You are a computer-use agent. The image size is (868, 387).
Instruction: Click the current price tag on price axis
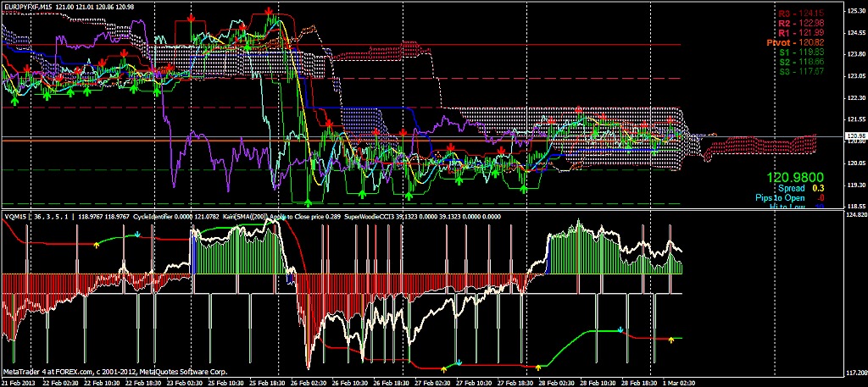click(856, 135)
